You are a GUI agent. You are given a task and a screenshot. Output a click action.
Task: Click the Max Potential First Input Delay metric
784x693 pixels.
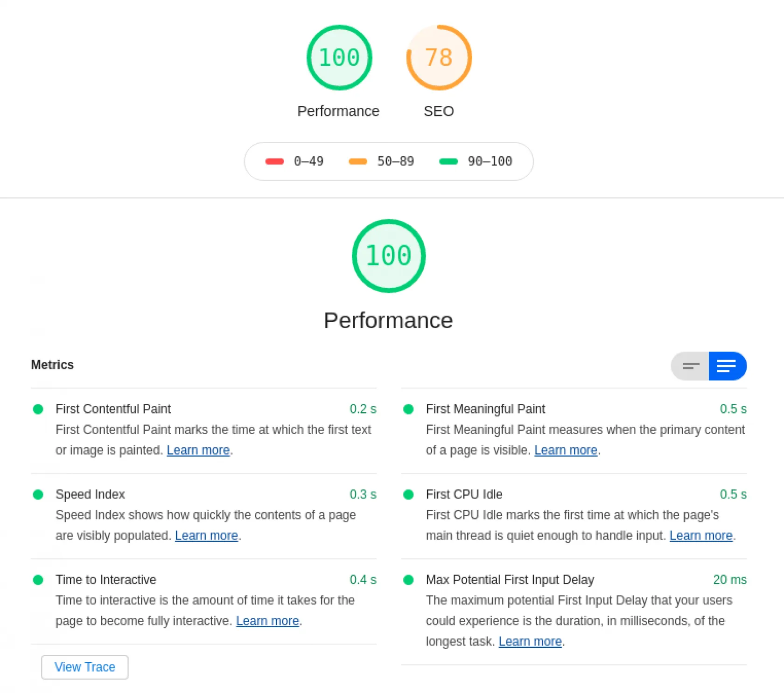coord(510,580)
